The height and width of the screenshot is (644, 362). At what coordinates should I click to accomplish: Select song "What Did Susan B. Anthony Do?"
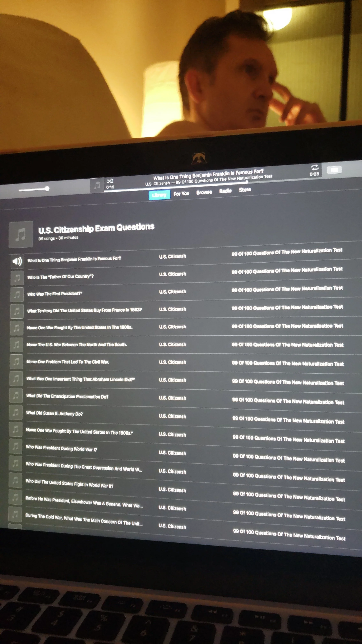[54, 414]
